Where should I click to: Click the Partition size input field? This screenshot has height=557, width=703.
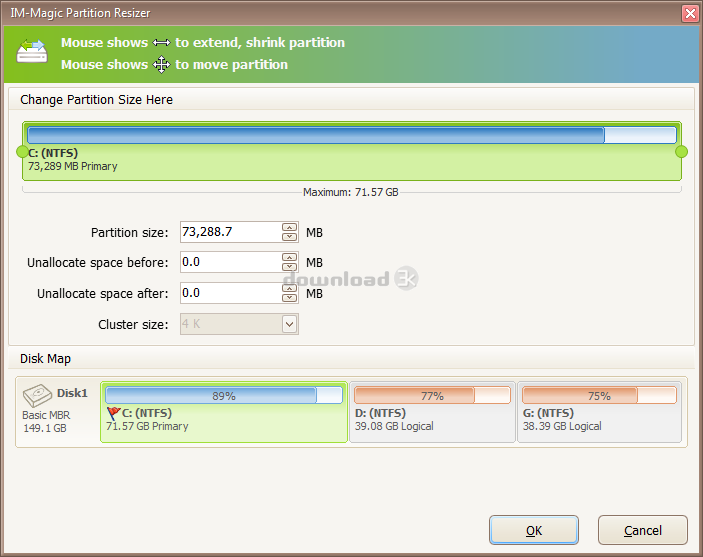(x=230, y=232)
